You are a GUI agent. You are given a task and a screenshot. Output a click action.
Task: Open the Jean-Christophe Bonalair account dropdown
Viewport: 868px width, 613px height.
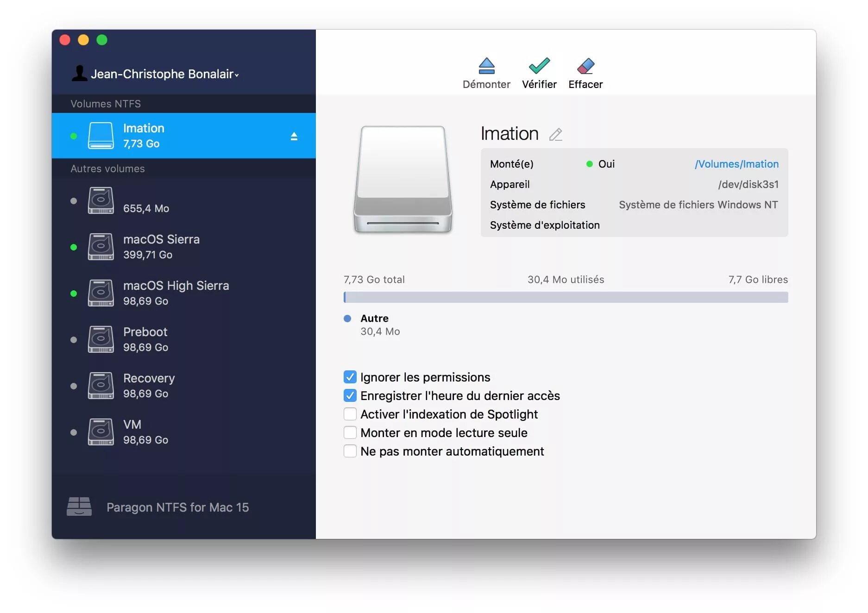pos(164,74)
